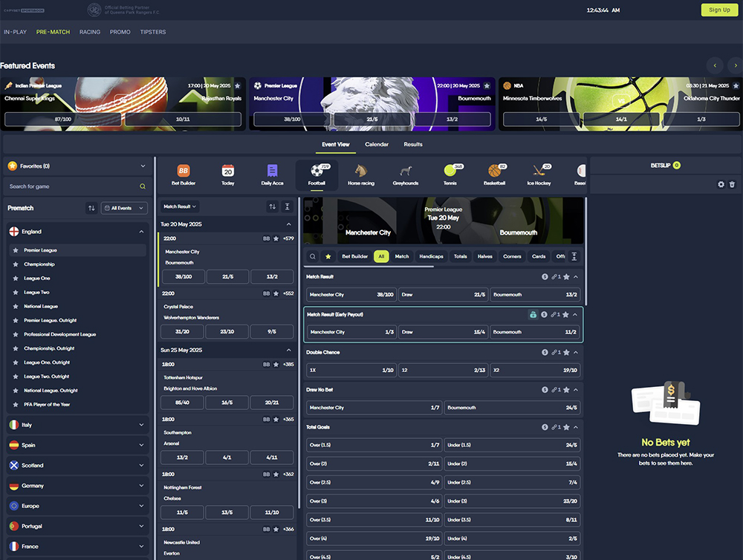Screen dimensions: 743x560
Task: Select the Greyhounds icon
Action: pos(406,175)
